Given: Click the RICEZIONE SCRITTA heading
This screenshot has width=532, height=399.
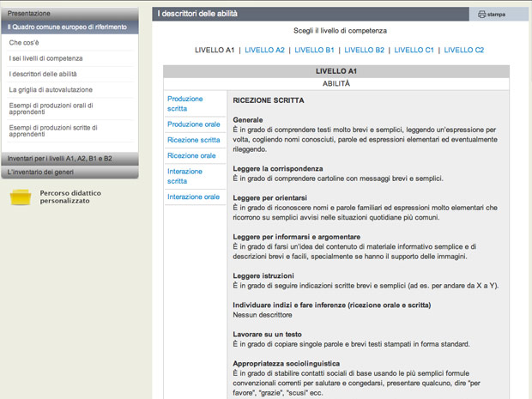Looking at the screenshot, I should pyautogui.click(x=269, y=100).
